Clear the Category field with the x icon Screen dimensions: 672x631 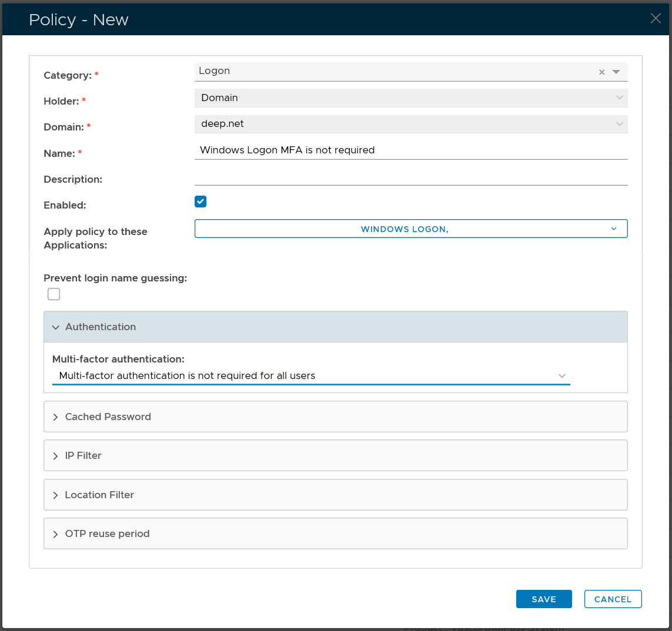601,72
